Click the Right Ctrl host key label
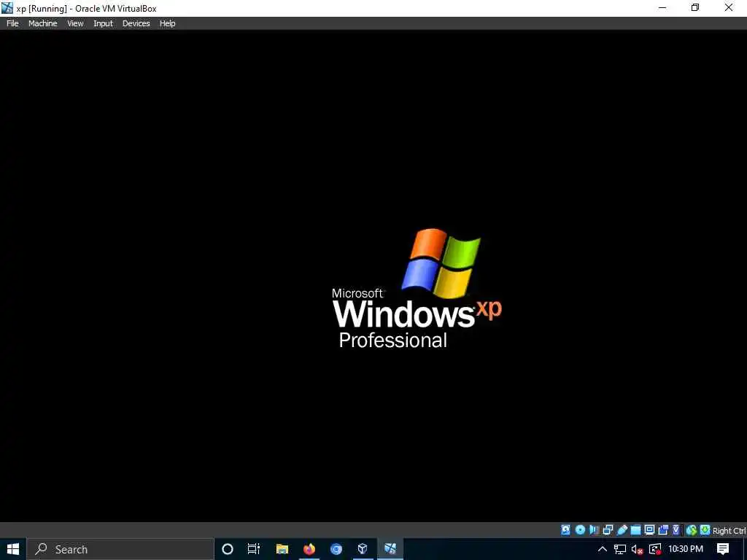Screen dimensions: 747x560 point(729,531)
